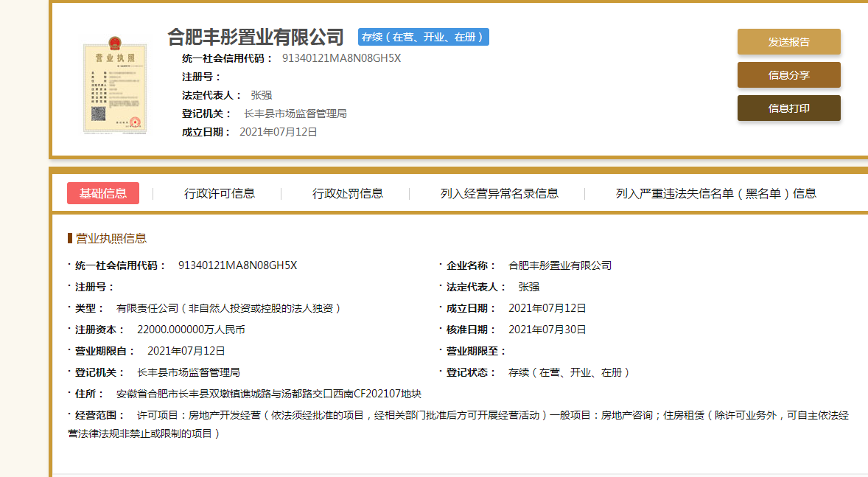The width and height of the screenshot is (868, 477).
Task: Click the 登记状态 value 存续（在营、开业、在册）
Action: 569,372
